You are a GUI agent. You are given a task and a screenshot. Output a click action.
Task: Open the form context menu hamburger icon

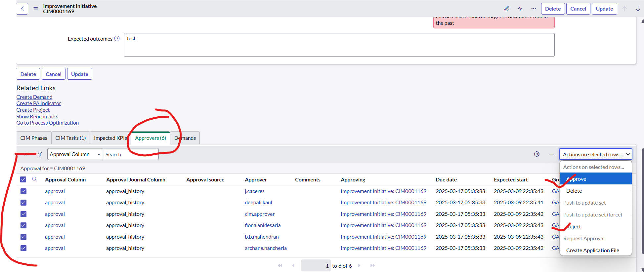36,9
